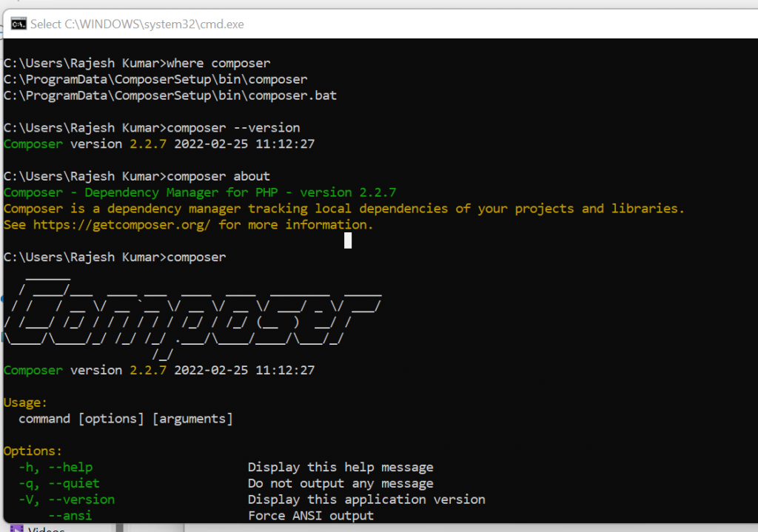
Task: Click the '-h, --help' option
Action: click(56, 467)
